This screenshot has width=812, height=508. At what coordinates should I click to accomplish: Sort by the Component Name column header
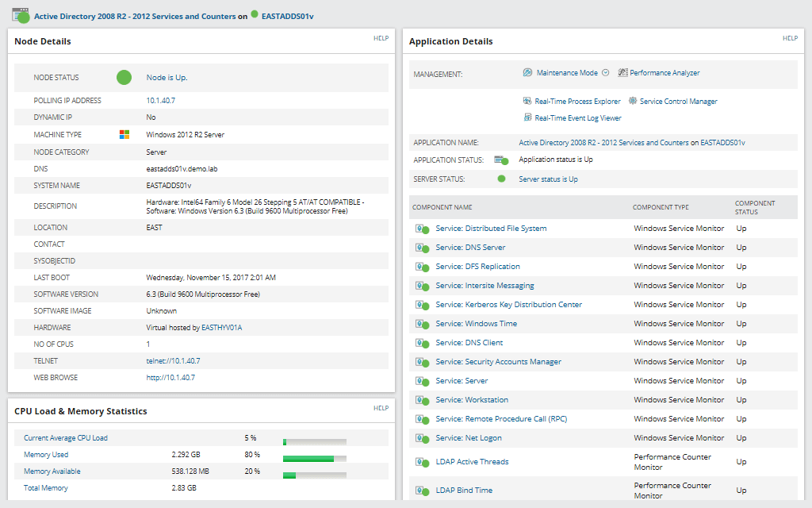tap(442, 207)
